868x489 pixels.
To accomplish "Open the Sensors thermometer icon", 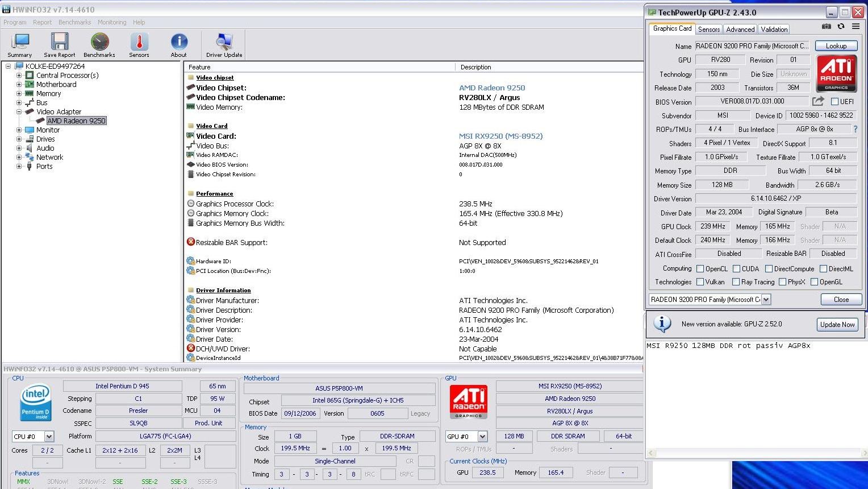I will click(139, 45).
